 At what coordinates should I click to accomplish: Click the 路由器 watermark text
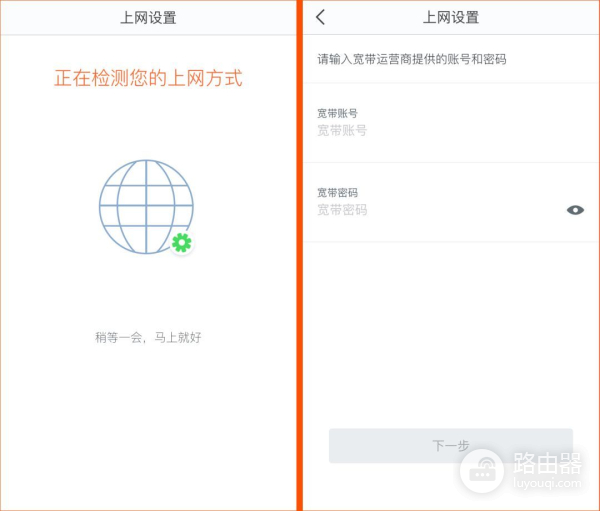(x=547, y=462)
